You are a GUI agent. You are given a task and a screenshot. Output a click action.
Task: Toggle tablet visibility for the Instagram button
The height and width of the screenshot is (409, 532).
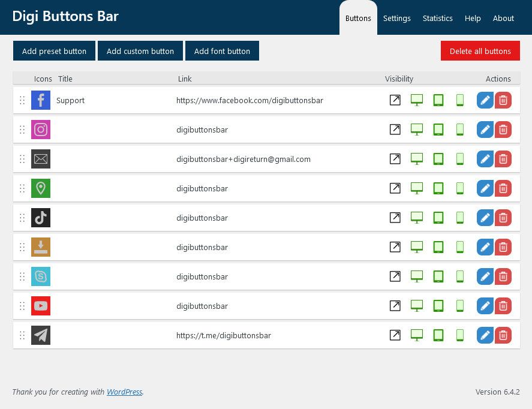tap(438, 130)
